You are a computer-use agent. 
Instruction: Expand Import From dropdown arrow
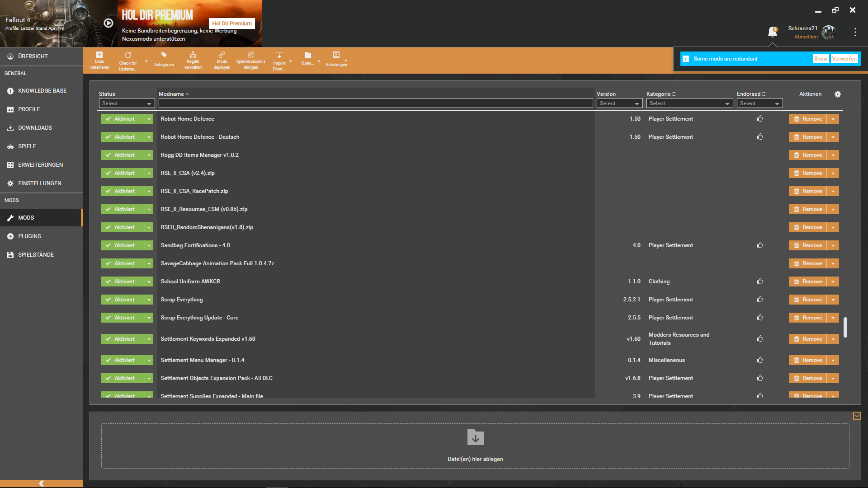click(290, 61)
